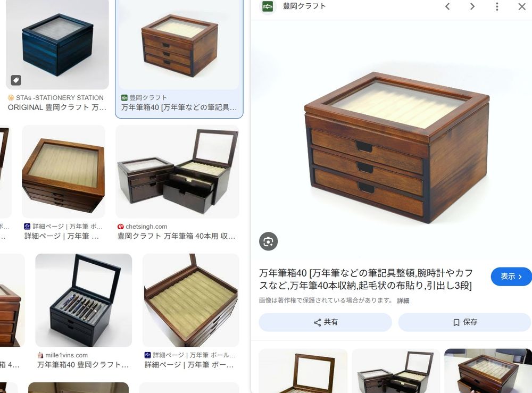532x393 pixels.
Task: Click the 豊岡クラフト site favicon in header
Action: [x=268, y=6]
